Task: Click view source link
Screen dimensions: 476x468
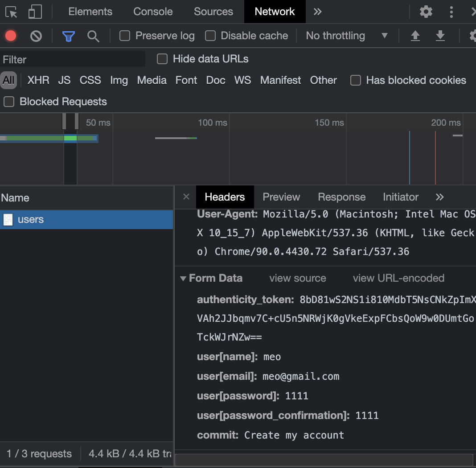Action: [x=298, y=278]
